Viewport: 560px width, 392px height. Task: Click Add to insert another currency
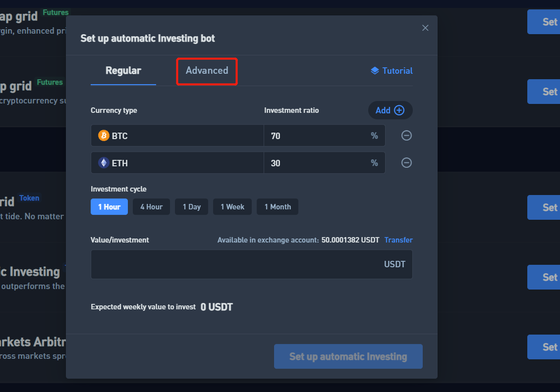[x=390, y=110]
